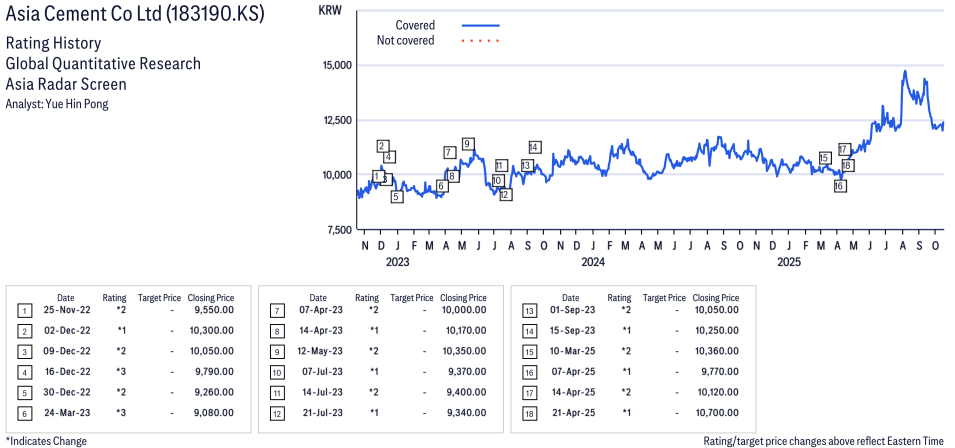The image size is (955, 448).
Task: Select chart marker 14 above the price line
Action: (x=535, y=147)
